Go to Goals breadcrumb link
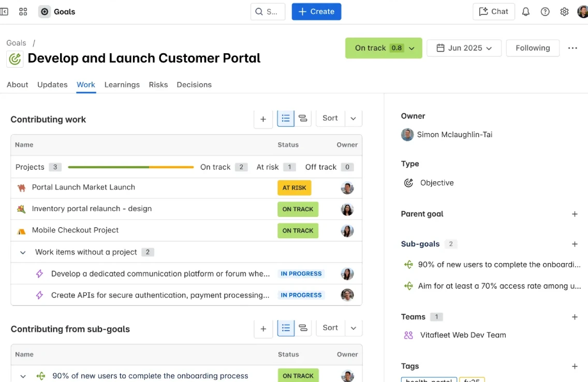Screen dimensions: 588x382 click(16, 43)
